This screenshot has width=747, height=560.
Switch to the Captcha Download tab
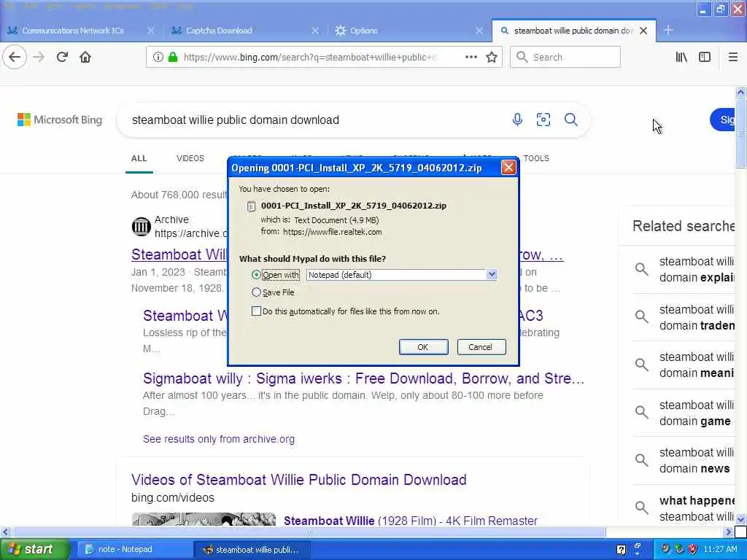click(x=219, y=31)
